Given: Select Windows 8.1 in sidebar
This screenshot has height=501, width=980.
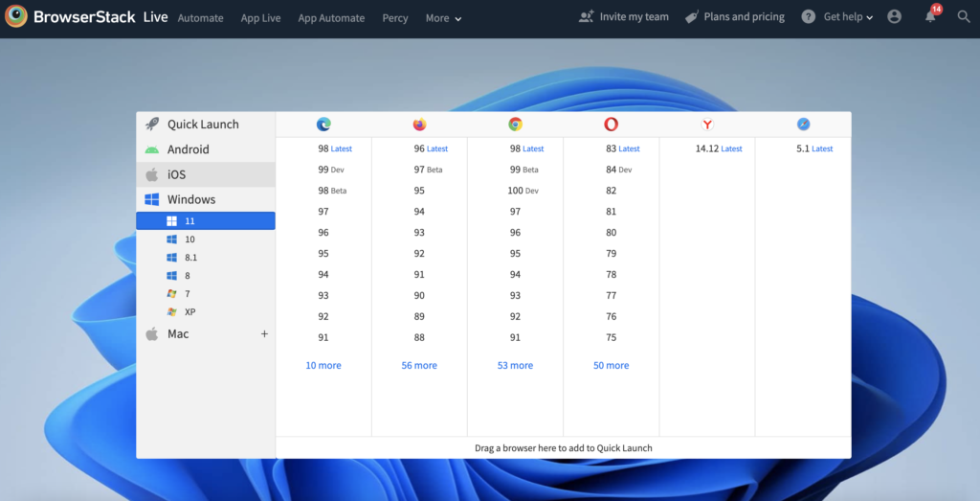Looking at the screenshot, I should click(206, 257).
